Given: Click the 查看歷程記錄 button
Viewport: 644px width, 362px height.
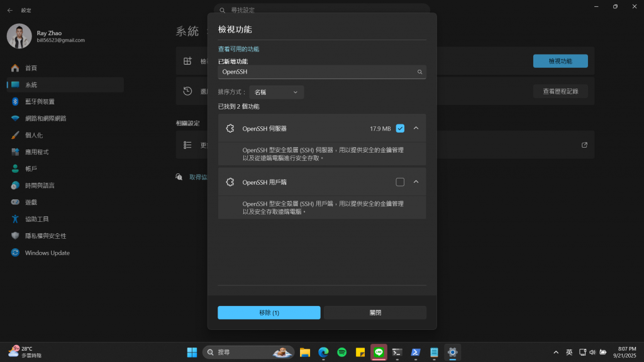Looking at the screenshot, I should click(x=560, y=91).
